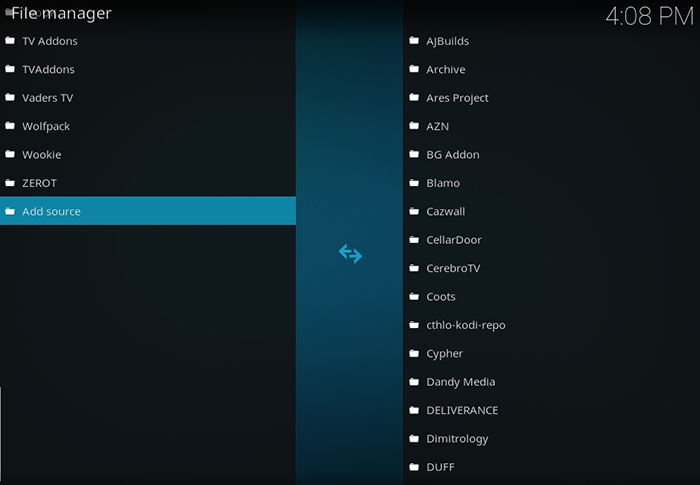Click the folder icon next to Wolfpack
The width and height of the screenshot is (700, 485).
pyautogui.click(x=10, y=126)
